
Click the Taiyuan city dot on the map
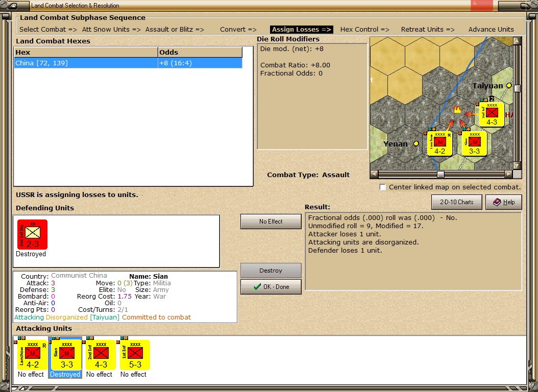point(509,85)
